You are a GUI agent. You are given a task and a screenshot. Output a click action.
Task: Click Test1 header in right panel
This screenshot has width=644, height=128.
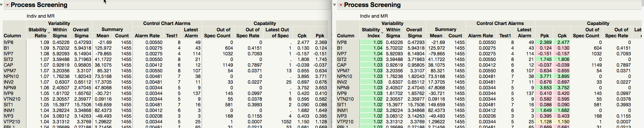tap(505, 36)
